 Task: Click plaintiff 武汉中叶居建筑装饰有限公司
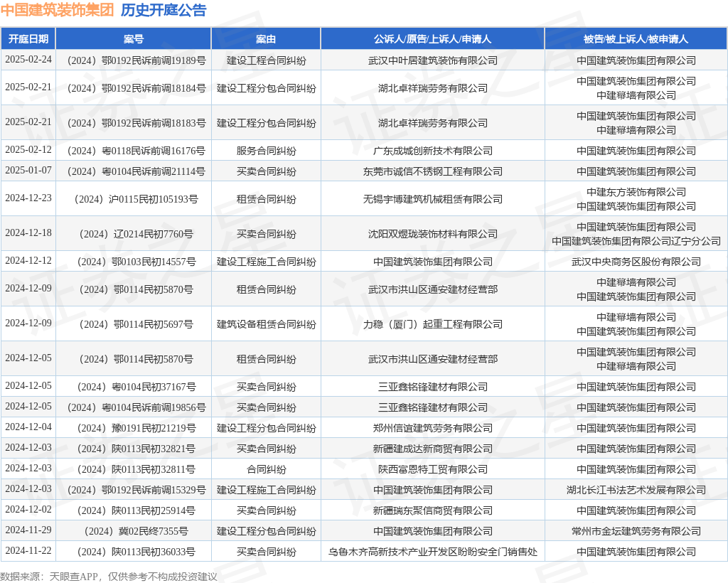pos(433,60)
